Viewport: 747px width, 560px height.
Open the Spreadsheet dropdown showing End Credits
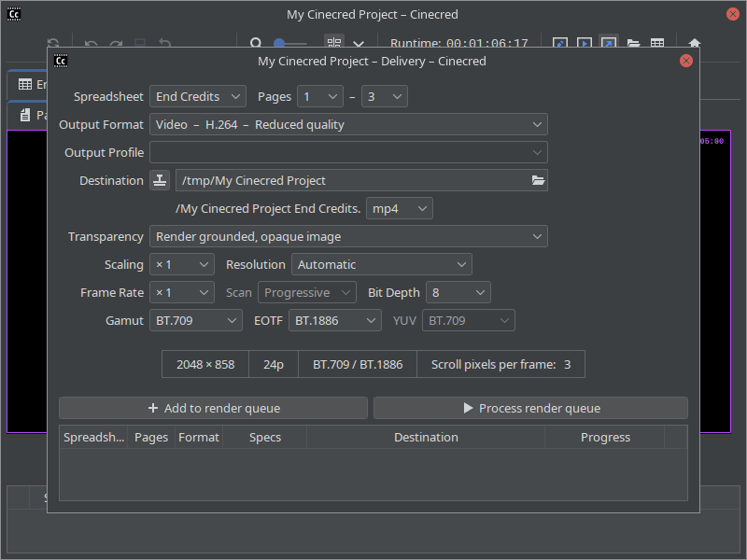198,96
